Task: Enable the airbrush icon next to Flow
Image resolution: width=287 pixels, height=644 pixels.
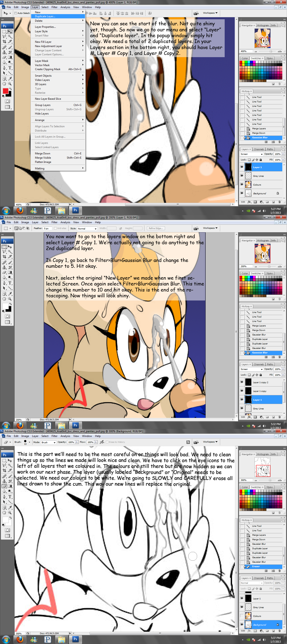Action: [x=102, y=442]
